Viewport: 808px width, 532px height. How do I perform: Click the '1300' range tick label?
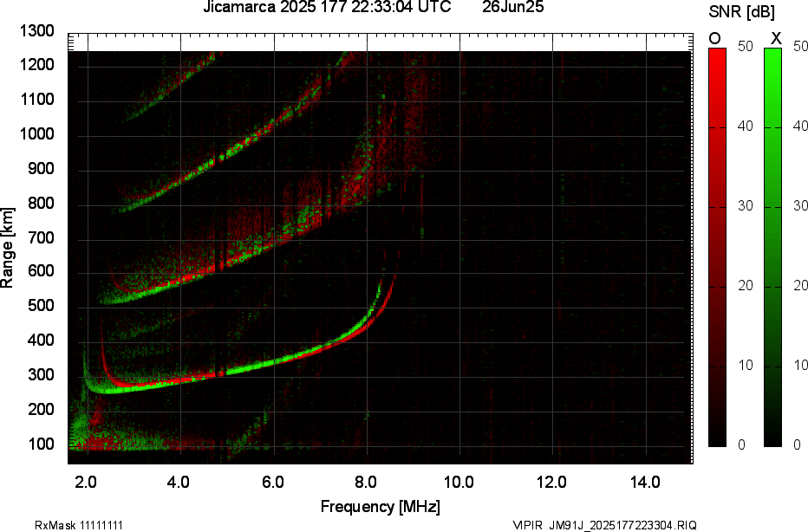tap(36, 31)
